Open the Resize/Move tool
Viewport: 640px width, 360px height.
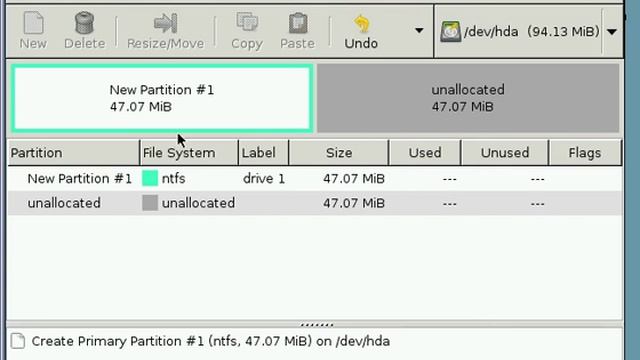(x=165, y=31)
